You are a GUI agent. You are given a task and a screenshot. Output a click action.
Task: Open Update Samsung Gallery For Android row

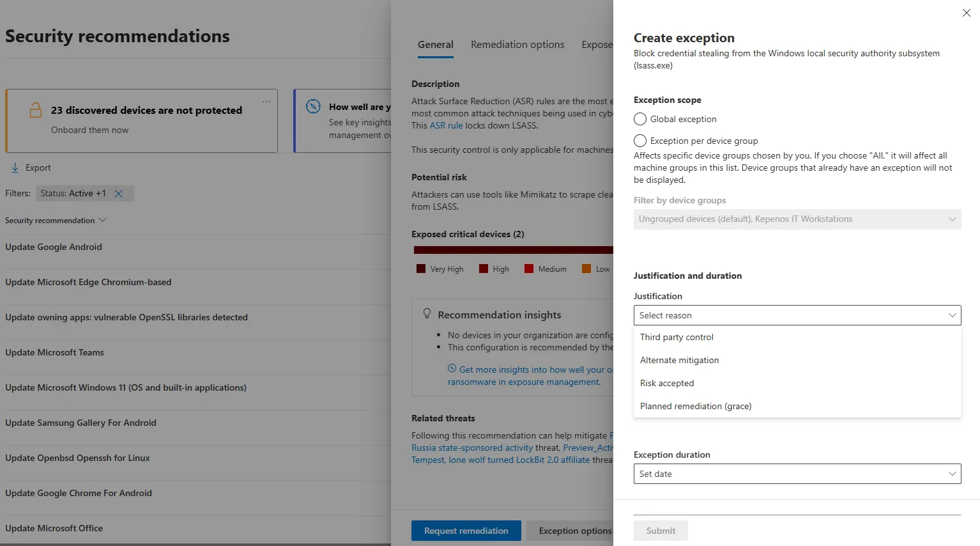(80, 423)
